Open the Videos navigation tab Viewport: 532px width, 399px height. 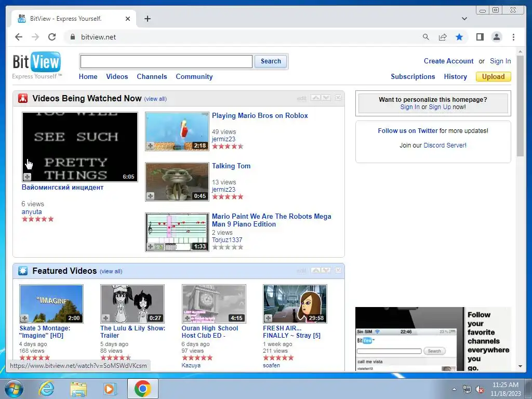tap(117, 77)
